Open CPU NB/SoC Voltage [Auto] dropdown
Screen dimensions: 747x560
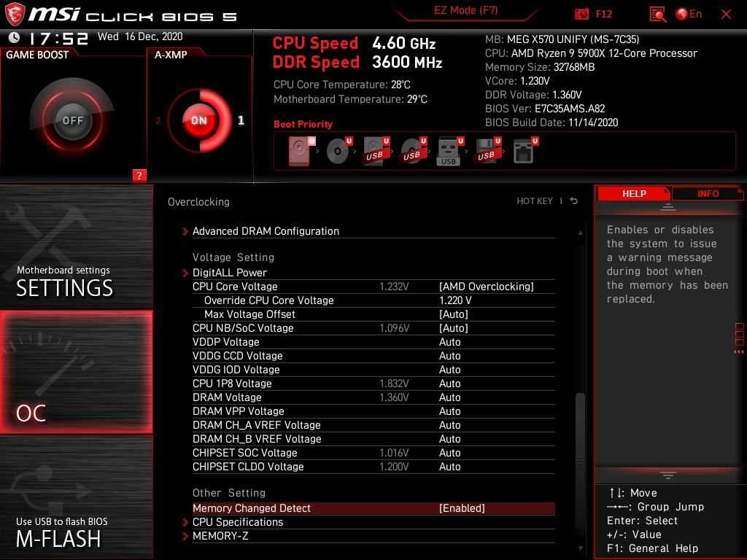[x=454, y=328]
